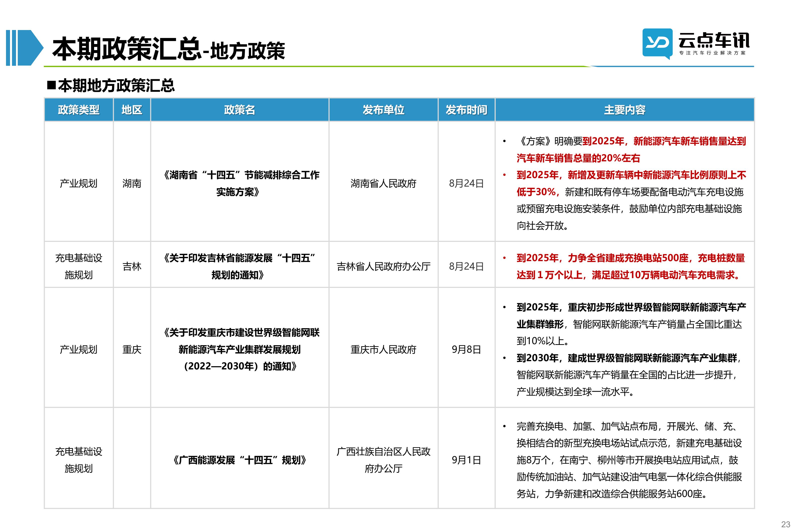The height and width of the screenshot is (532, 798).
Task: Click the 吉林省能源发展“十四五”规划 policy name
Action: click(x=239, y=267)
